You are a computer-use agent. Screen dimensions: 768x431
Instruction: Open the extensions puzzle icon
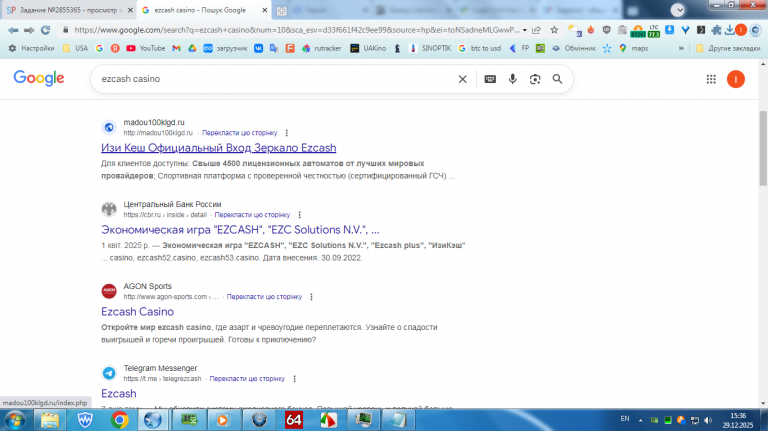[x=717, y=30]
